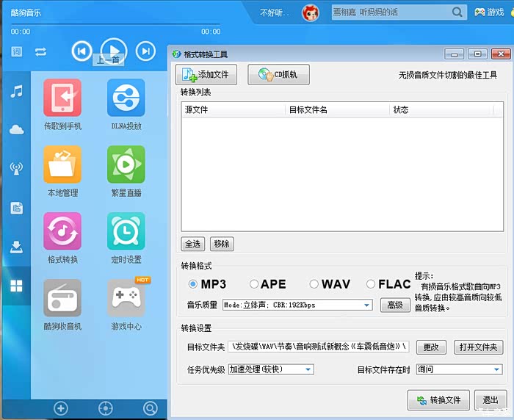This screenshot has height=420, width=514.
Task: Expand the 音乐质量 quality dropdown
Action: coord(366,305)
